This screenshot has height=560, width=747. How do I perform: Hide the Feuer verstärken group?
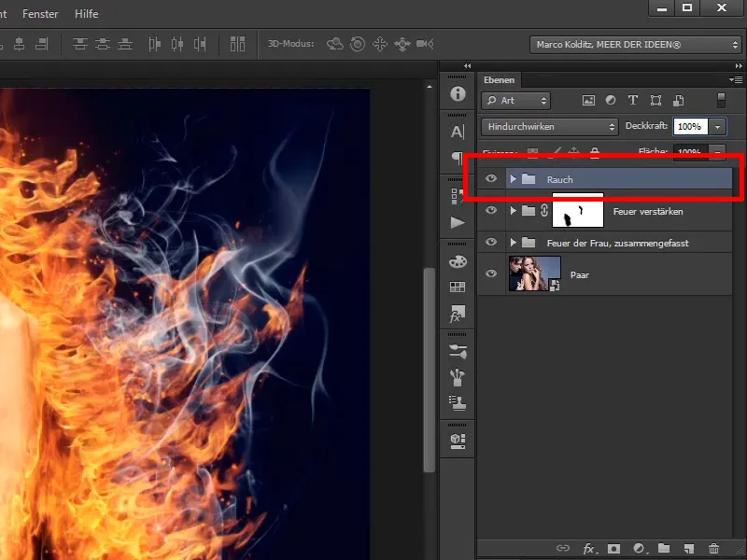point(491,210)
